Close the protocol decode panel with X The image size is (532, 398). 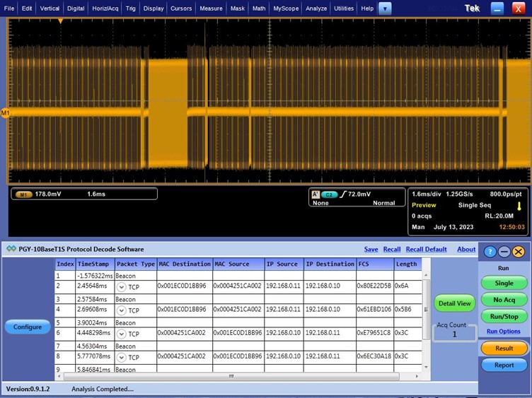[519, 252]
